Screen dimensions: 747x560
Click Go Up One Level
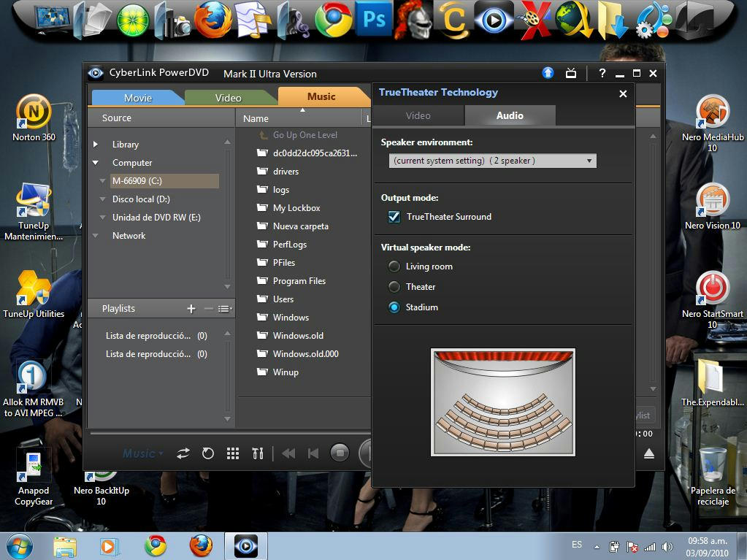[305, 135]
